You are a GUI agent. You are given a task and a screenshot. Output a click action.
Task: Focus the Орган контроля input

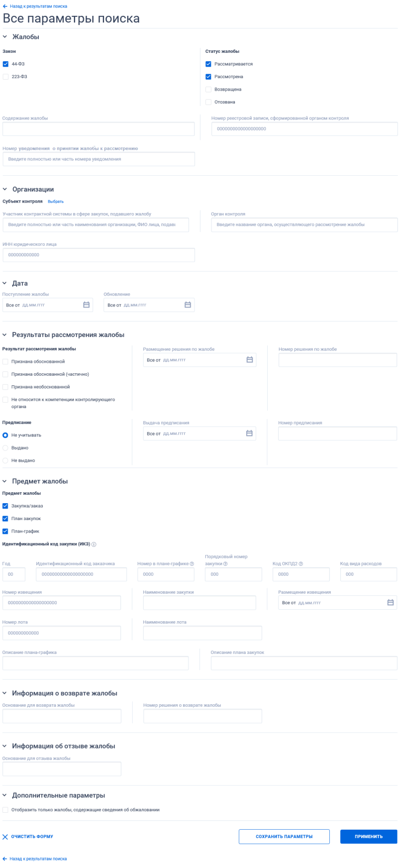click(x=304, y=225)
